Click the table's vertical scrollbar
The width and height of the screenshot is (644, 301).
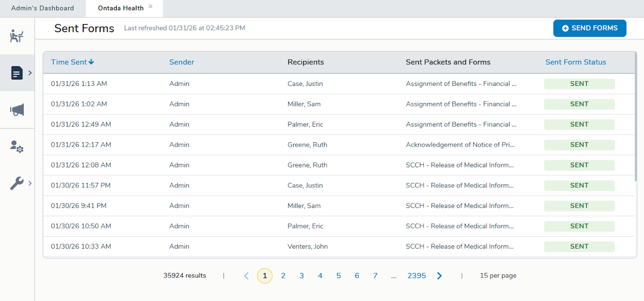[x=636, y=116]
